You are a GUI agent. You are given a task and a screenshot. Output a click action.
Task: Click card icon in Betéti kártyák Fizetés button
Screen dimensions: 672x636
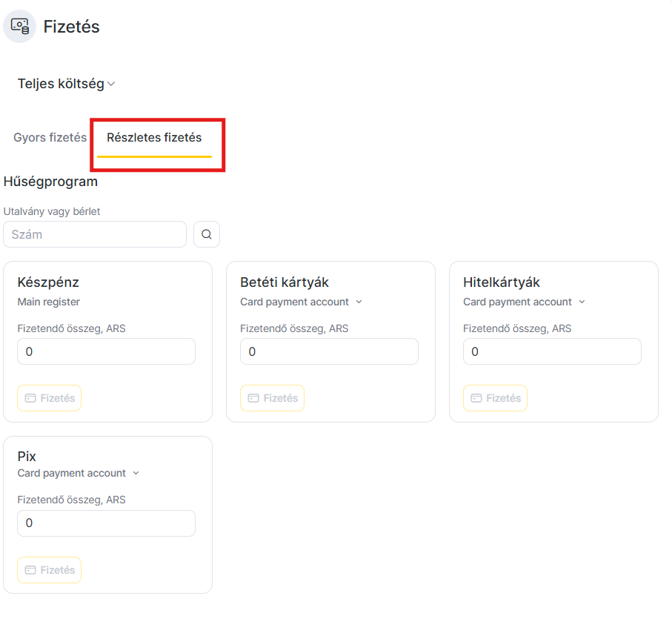point(253,398)
